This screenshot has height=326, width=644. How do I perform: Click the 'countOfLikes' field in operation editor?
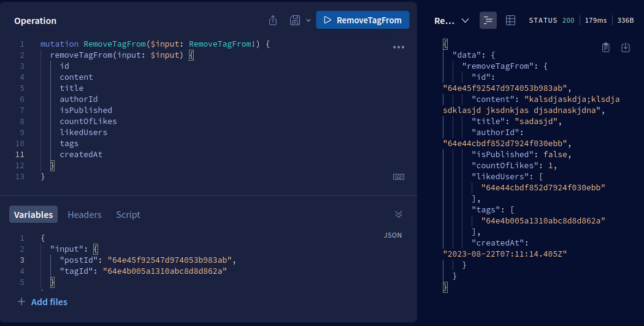point(88,122)
